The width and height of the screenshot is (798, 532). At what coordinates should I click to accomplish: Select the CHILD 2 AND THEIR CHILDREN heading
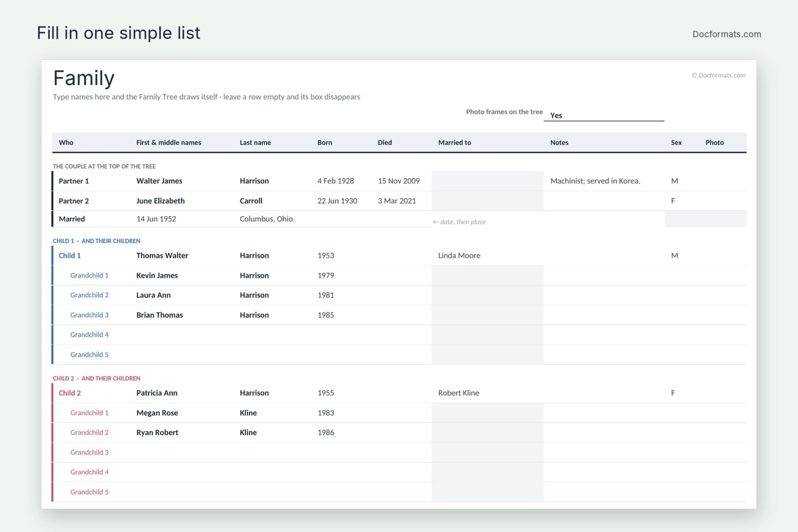(x=96, y=378)
